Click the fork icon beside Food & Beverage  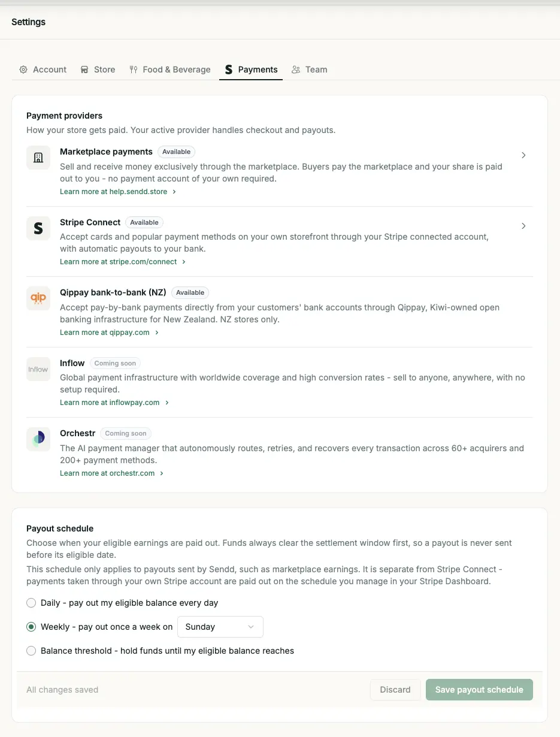(x=134, y=70)
